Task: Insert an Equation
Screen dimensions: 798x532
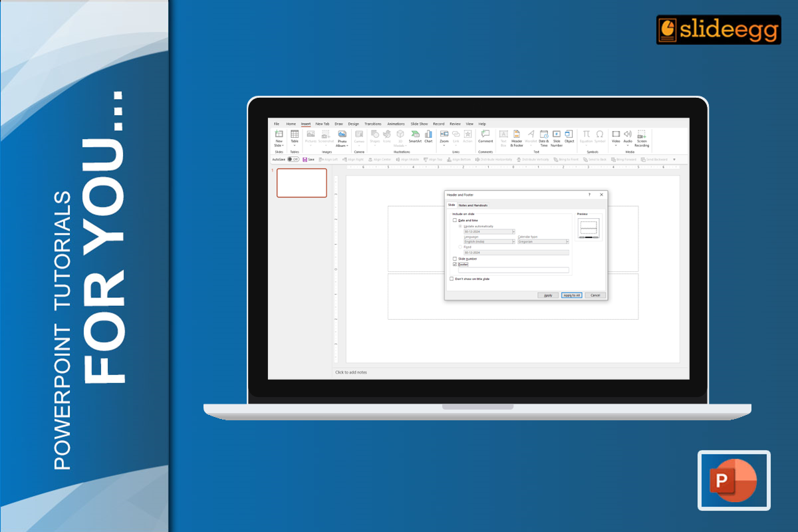Action: coord(587,135)
